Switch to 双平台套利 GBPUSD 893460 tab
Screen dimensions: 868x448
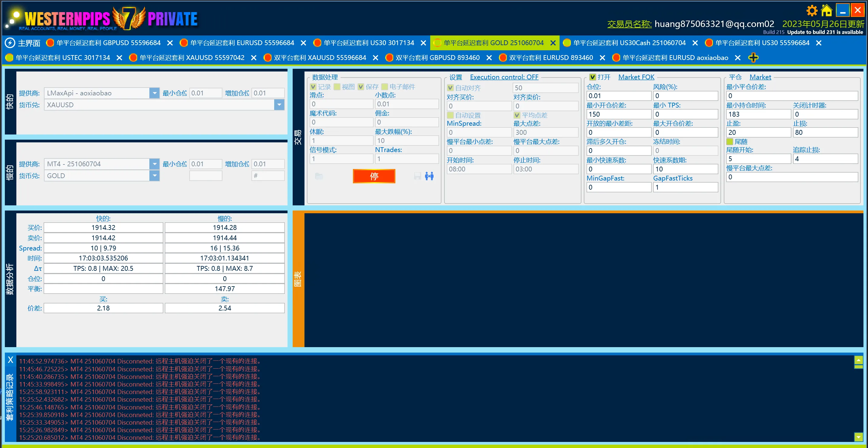(x=437, y=58)
